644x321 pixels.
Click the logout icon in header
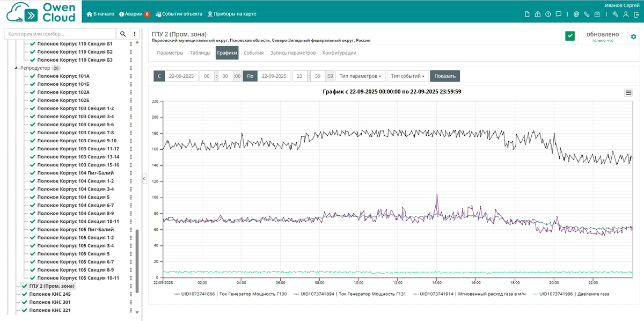pos(635,14)
